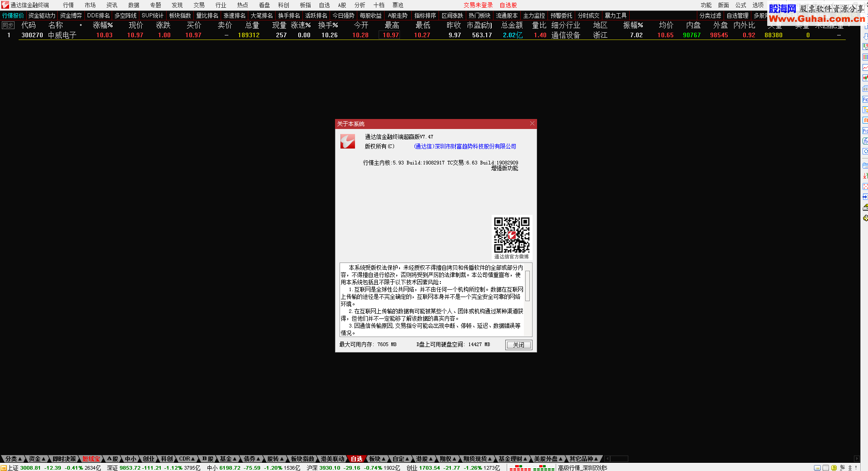
Task: Click the bottom tab bar horizontal scrollbar thumb
Action: pos(619,459)
